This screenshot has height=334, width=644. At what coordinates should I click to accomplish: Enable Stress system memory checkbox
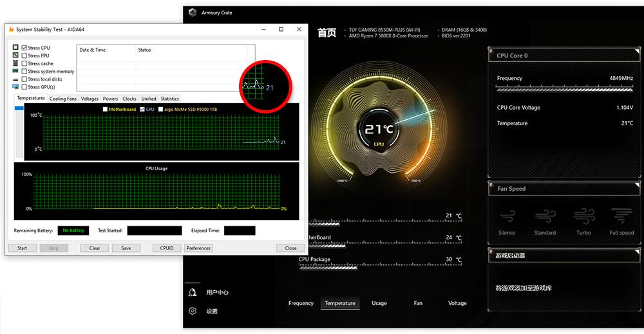tap(24, 71)
